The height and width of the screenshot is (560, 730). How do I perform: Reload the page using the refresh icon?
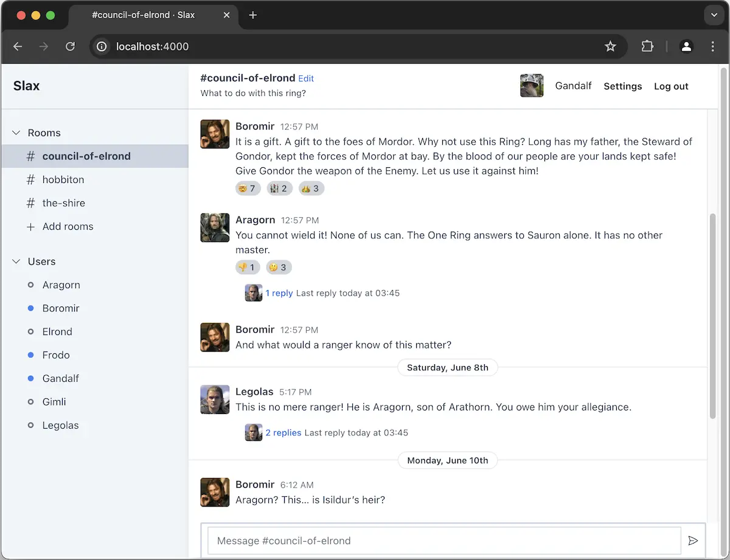[70, 46]
